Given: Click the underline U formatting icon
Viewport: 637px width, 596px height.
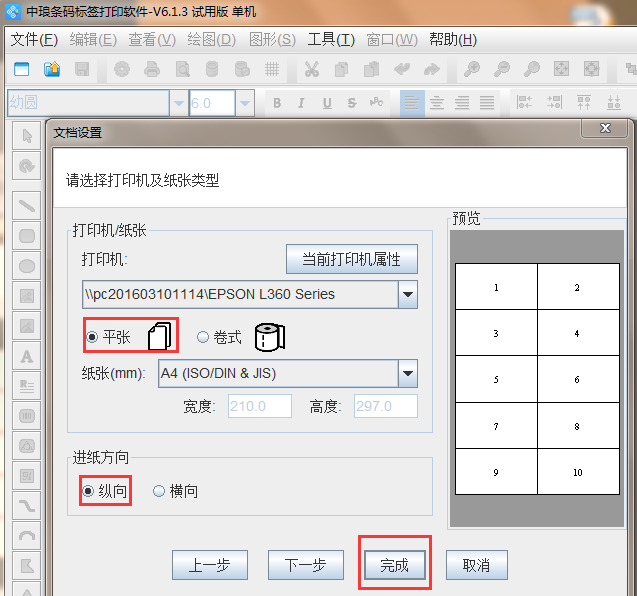Looking at the screenshot, I should (327, 103).
